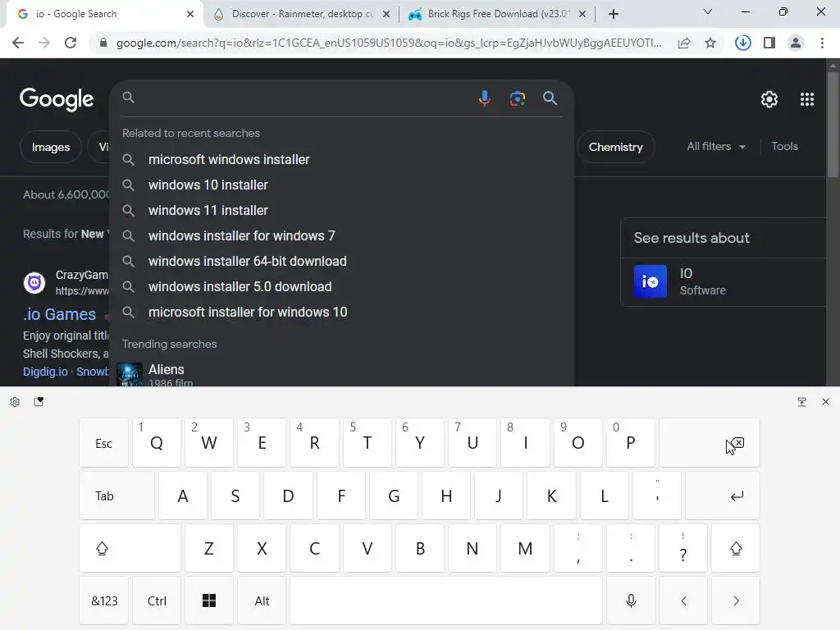
Task: Tap the space bar key
Action: pyautogui.click(x=446, y=600)
